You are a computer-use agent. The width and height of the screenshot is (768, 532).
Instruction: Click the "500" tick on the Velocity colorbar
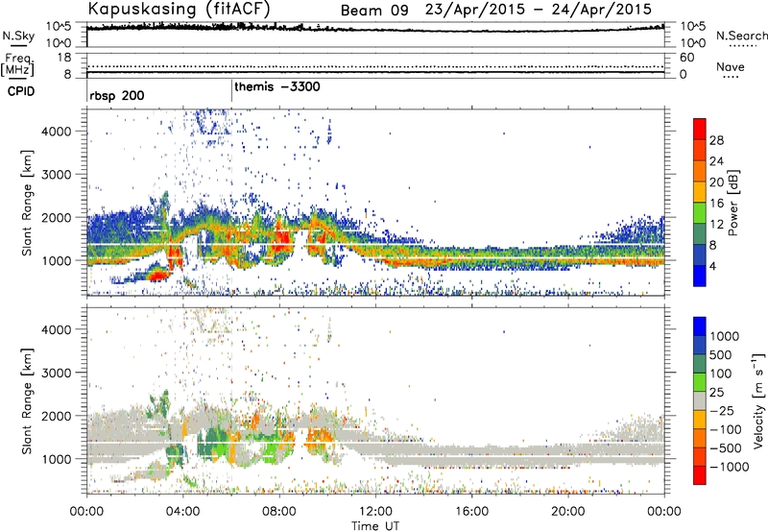pos(721,354)
